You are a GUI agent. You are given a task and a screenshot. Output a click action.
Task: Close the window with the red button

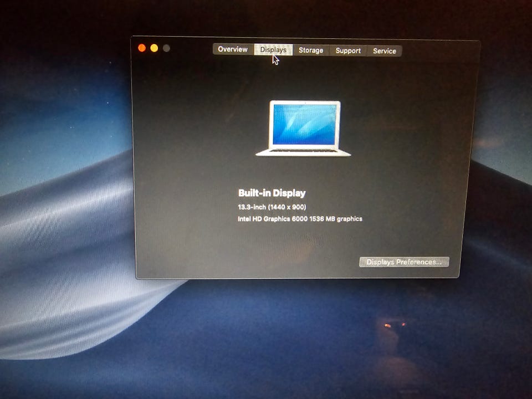point(142,48)
